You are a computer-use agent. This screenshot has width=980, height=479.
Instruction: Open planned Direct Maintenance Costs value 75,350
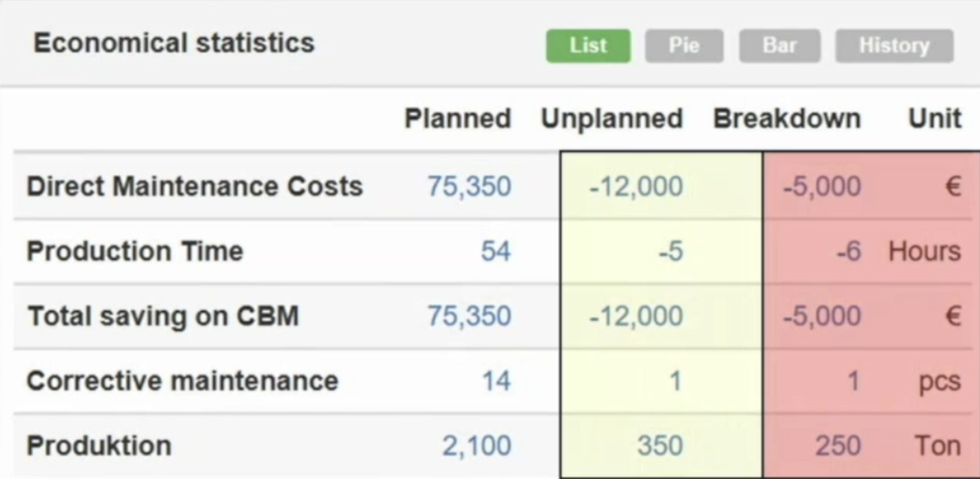pos(469,186)
